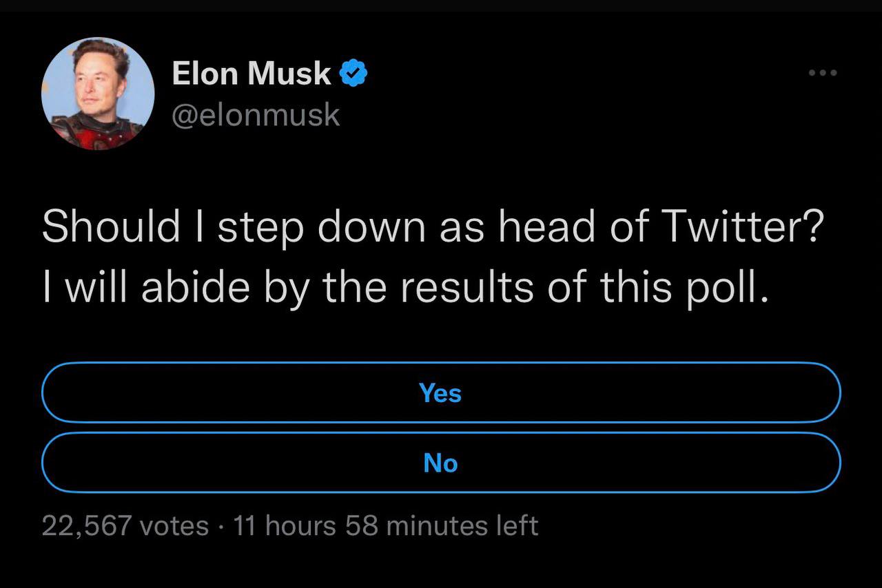Click the word "Should" in the tweet
Viewport: 882px width, 588px height.
coord(111,227)
